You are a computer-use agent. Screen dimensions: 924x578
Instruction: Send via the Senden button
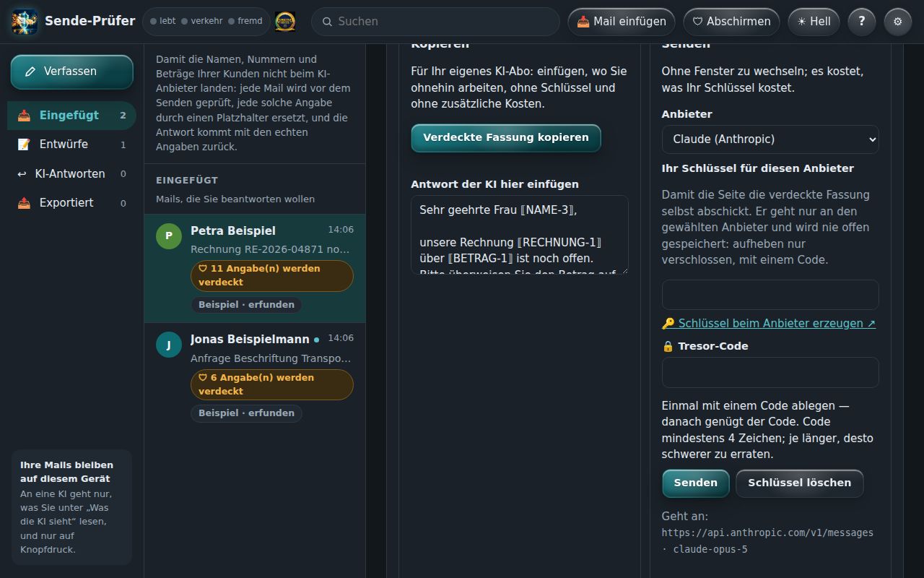(x=696, y=483)
